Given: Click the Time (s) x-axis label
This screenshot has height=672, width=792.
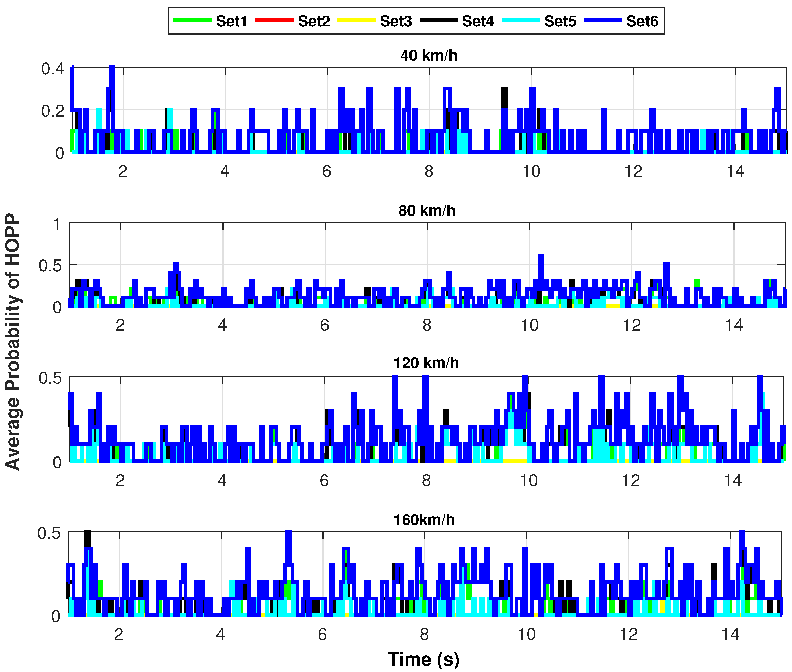Looking at the screenshot, I should pos(424,660).
